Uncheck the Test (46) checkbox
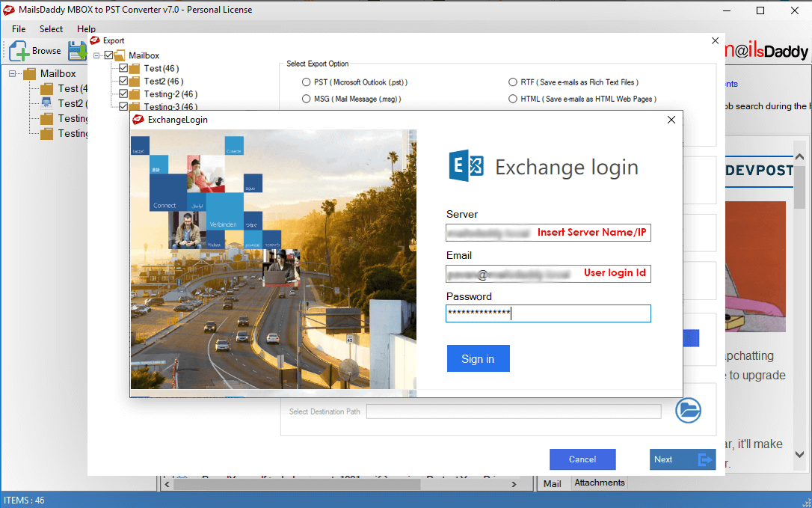Image resolution: width=812 pixels, height=508 pixels. pos(123,68)
